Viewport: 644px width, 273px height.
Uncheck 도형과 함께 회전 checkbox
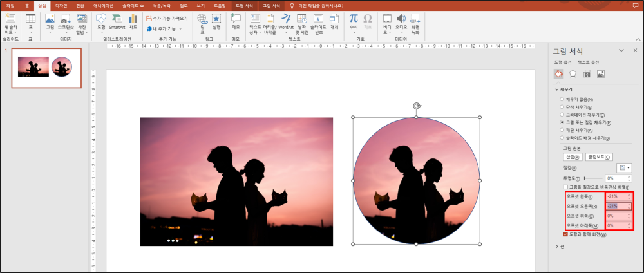[x=565, y=234]
